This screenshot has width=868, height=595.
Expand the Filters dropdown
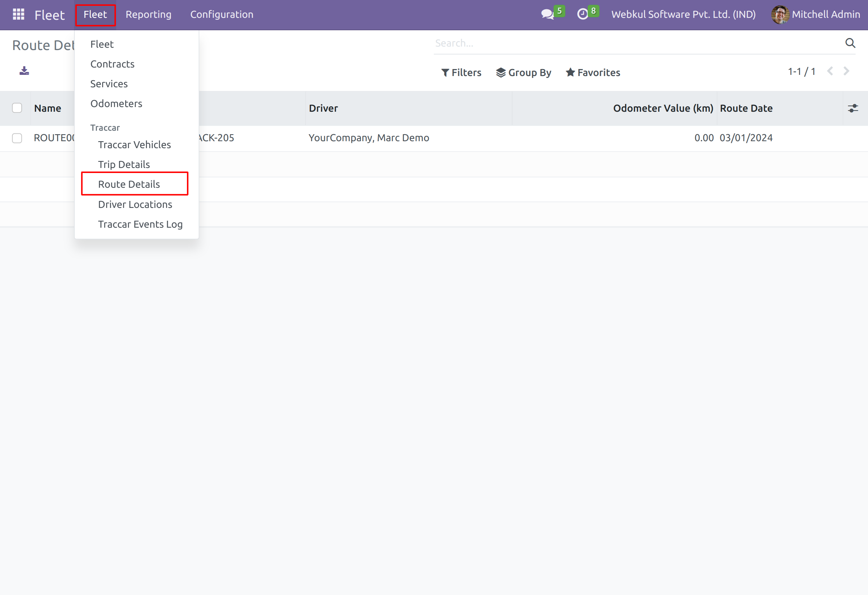tap(461, 73)
